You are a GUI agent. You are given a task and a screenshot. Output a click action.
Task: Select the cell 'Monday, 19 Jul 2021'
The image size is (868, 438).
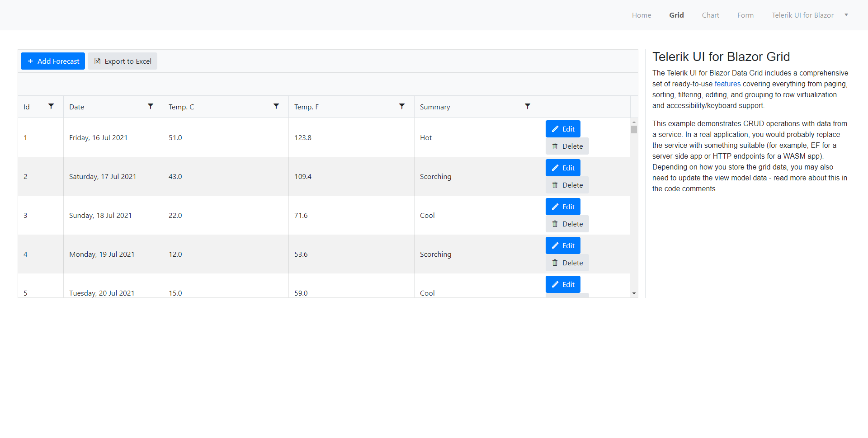[113, 254]
